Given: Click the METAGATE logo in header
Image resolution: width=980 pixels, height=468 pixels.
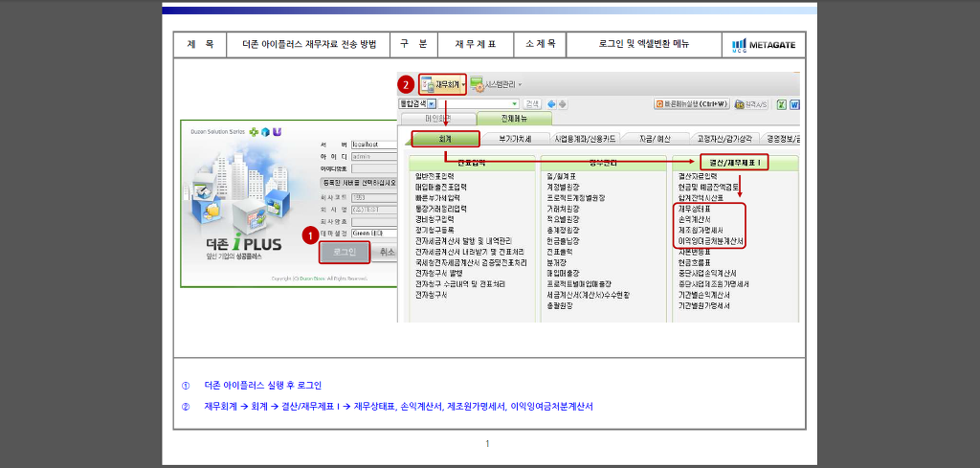Looking at the screenshot, I should [764, 45].
